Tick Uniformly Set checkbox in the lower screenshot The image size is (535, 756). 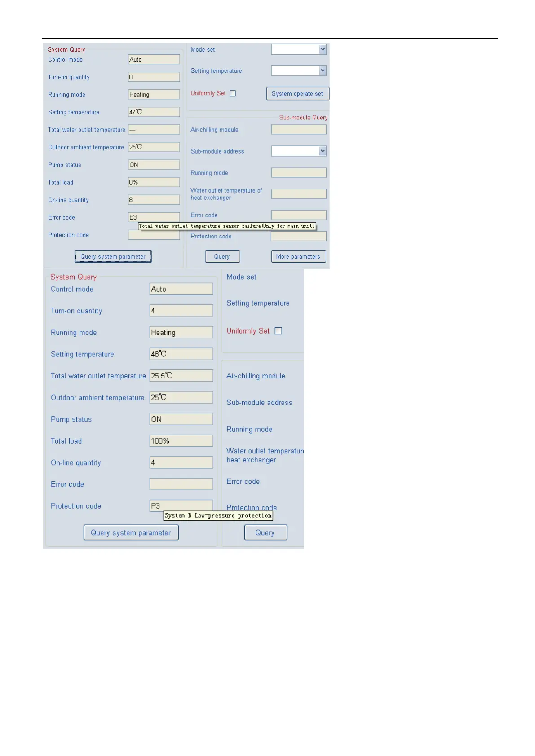click(x=279, y=331)
